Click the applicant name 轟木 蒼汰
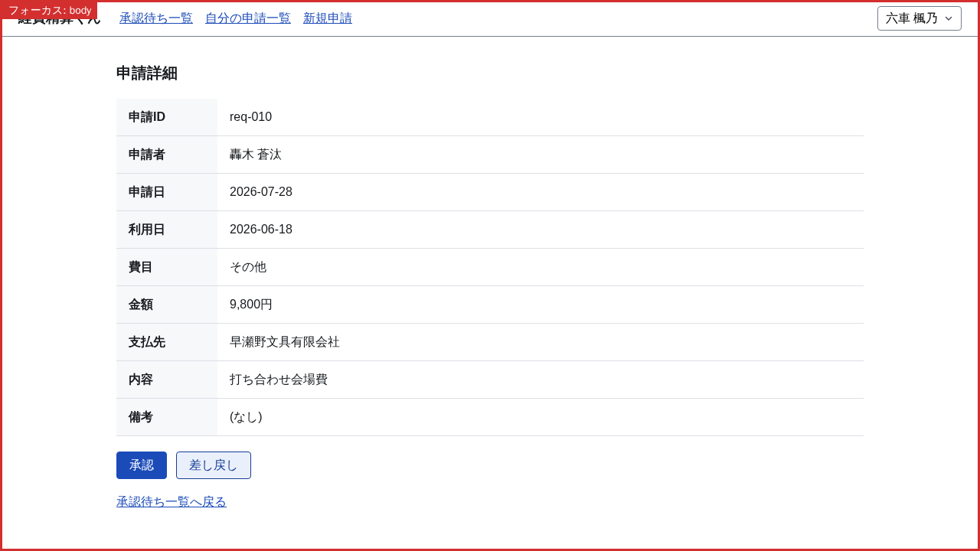 (256, 155)
